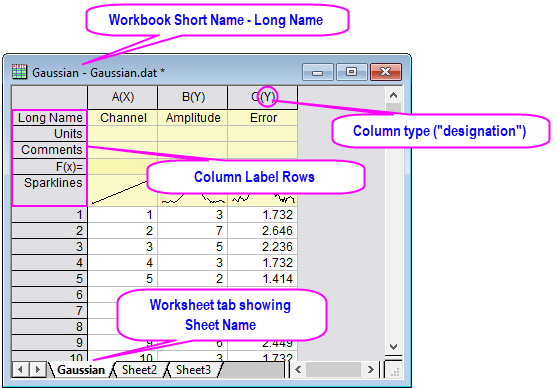Image resolution: width=557 pixels, height=388 pixels.
Task: Click the Gaussian - Gaussian.dat window title
Action: [98, 72]
